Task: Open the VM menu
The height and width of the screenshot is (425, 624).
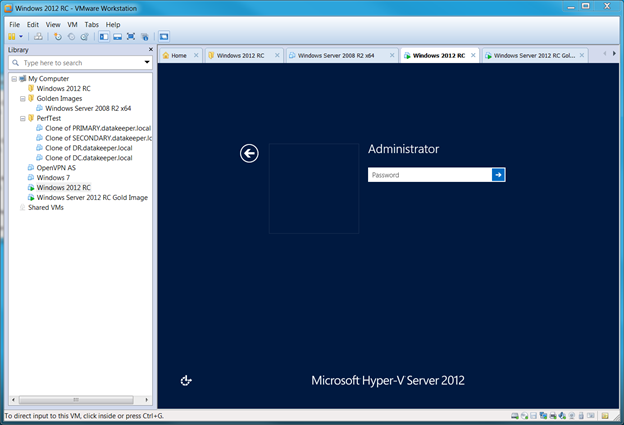Action: [x=72, y=24]
